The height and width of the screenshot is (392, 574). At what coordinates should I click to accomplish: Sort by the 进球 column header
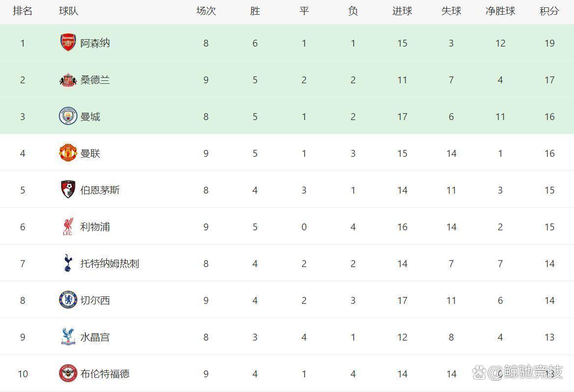[402, 11]
